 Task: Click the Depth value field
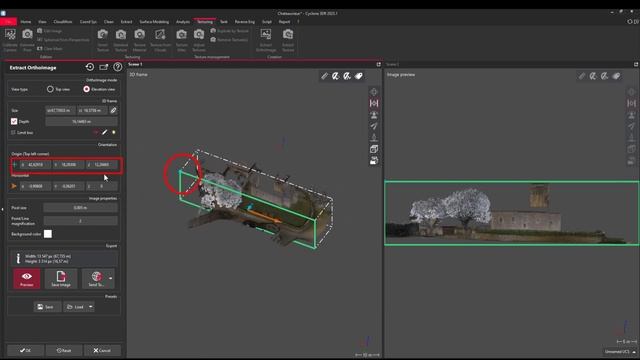click(81, 122)
